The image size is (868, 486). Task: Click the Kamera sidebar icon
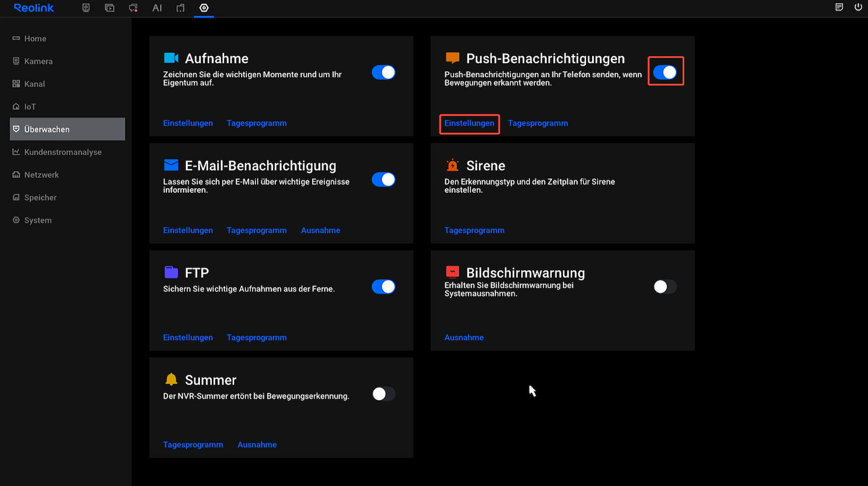(16, 61)
